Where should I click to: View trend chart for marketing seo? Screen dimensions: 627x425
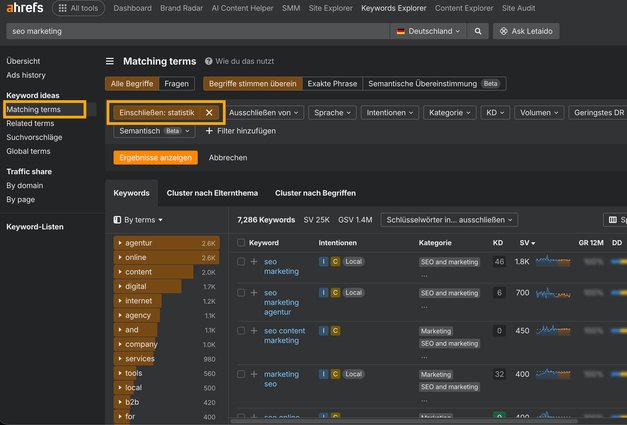pos(553,374)
